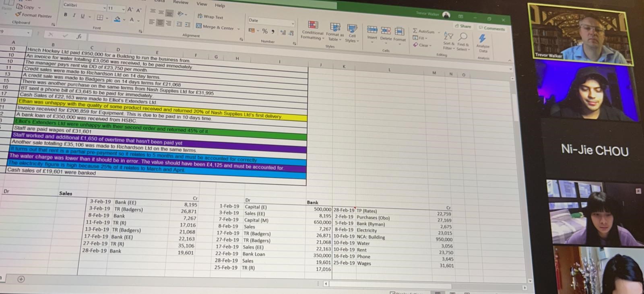644x294 pixels.
Task: Apply comma style number format
Action: (273, 32)
